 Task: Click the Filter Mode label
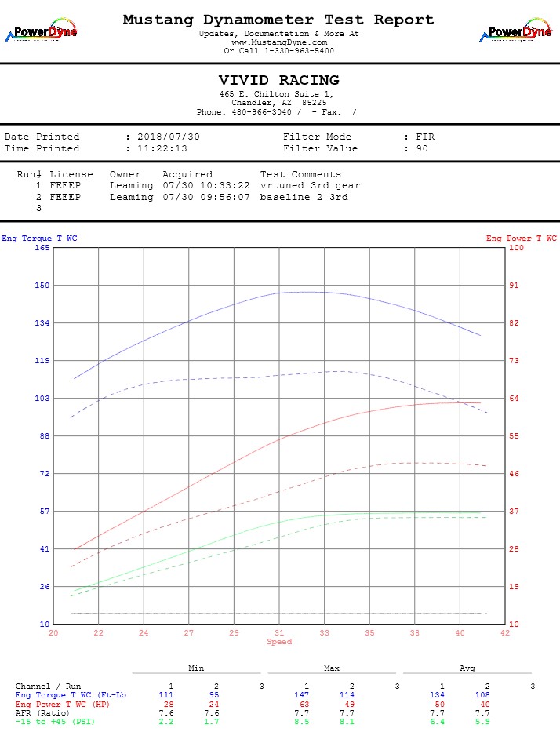tap(317, 137)
